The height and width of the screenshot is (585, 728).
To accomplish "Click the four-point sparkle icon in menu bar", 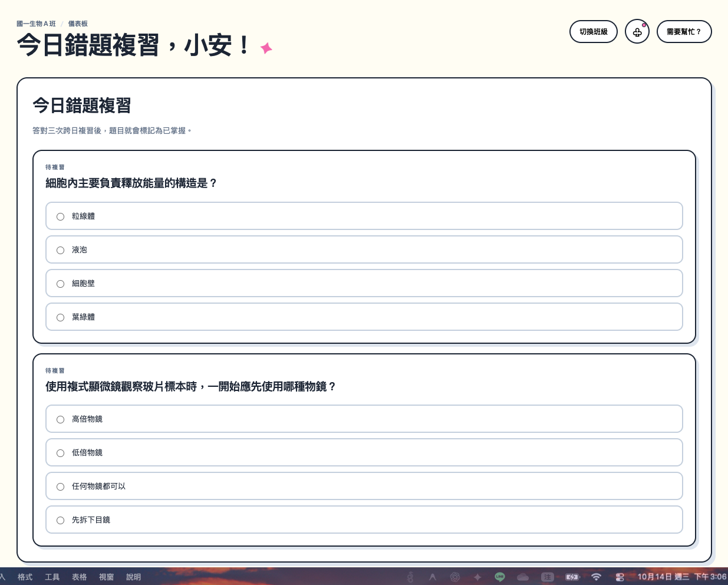I will [x=477, y=577].
